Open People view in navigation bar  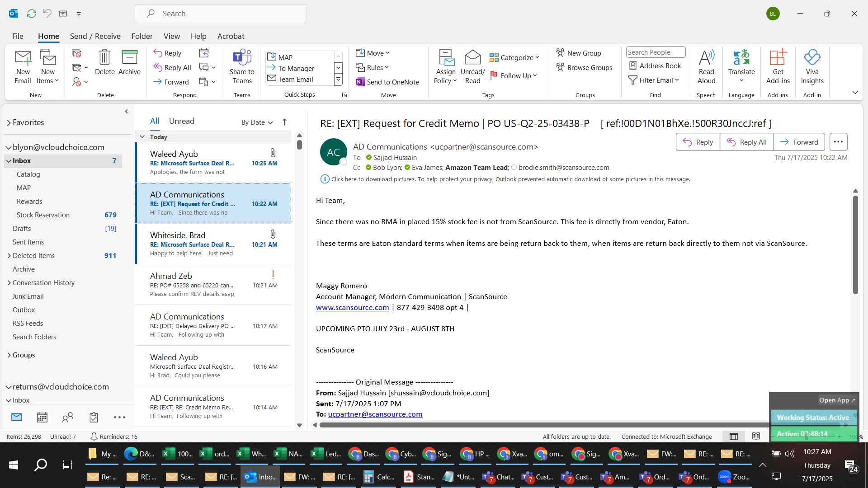coord(68,417)
